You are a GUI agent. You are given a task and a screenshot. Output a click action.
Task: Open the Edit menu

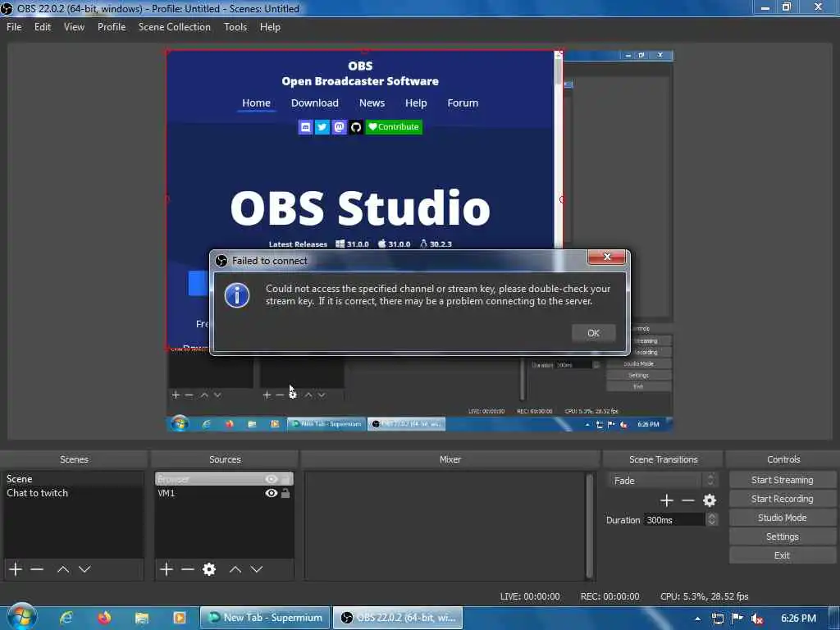[x=43, y=27]
